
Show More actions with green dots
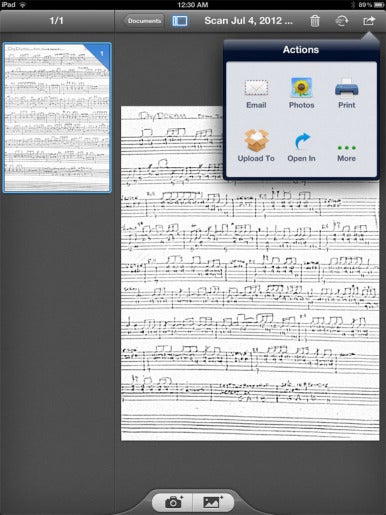[347, 148]
